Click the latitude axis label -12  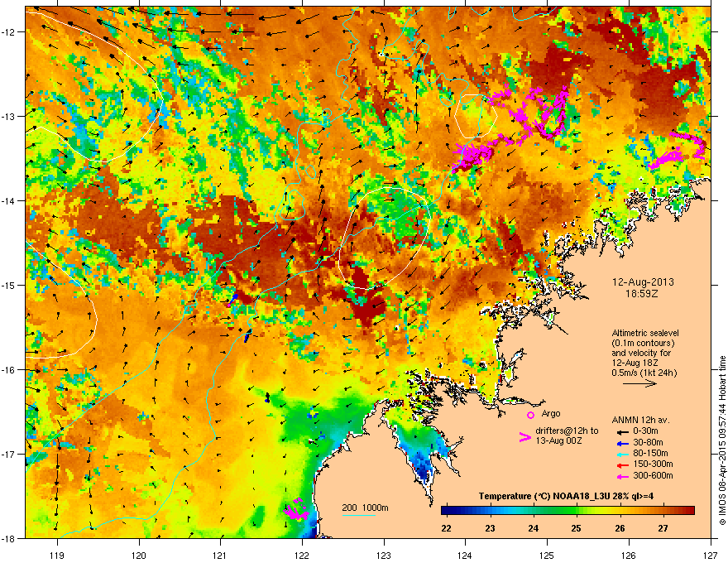[x=9, y=31]
